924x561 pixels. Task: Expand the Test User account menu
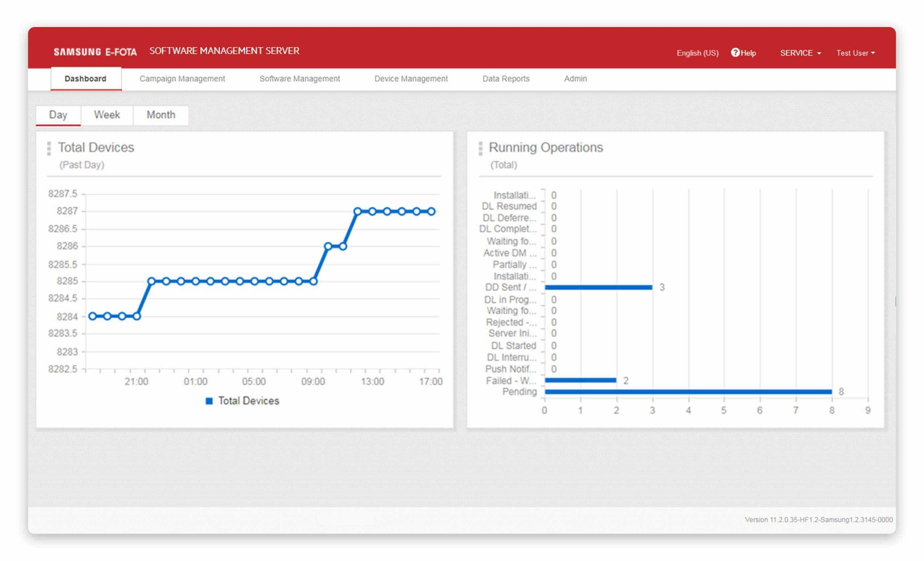(855, 53)
